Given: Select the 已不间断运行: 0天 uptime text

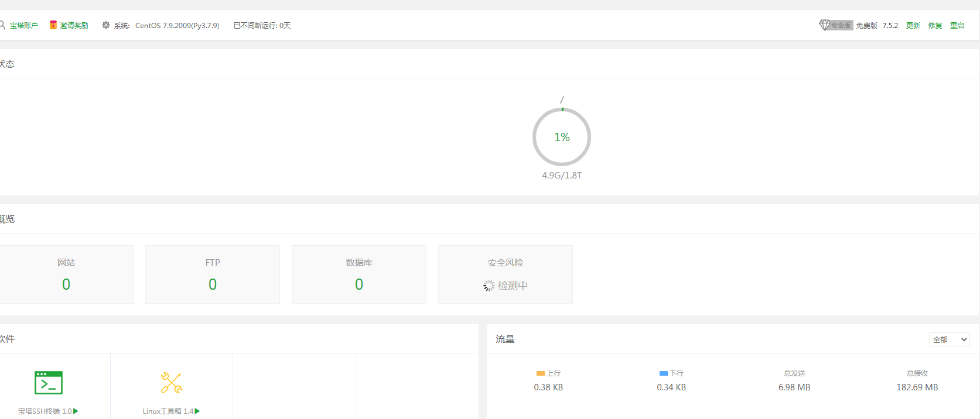Looking at the screenshot, I should coord(262,26).
